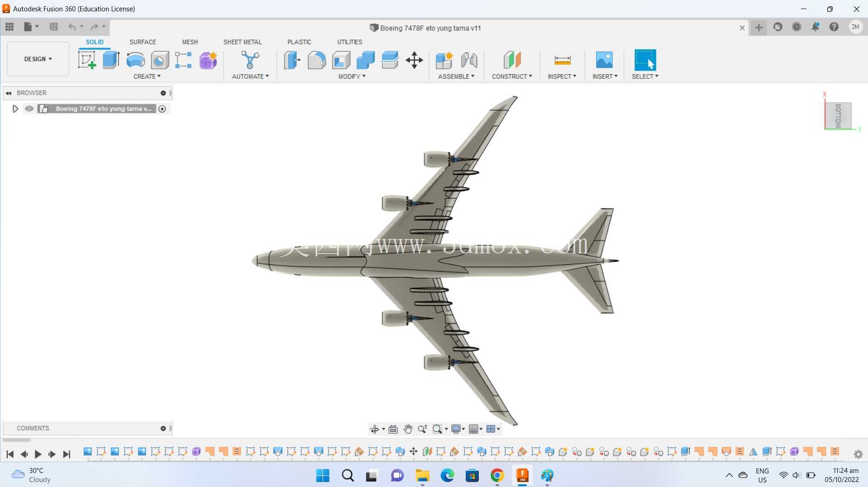
Task: Open the DESIGN workspace dropdown
Action: pos(38,59)
